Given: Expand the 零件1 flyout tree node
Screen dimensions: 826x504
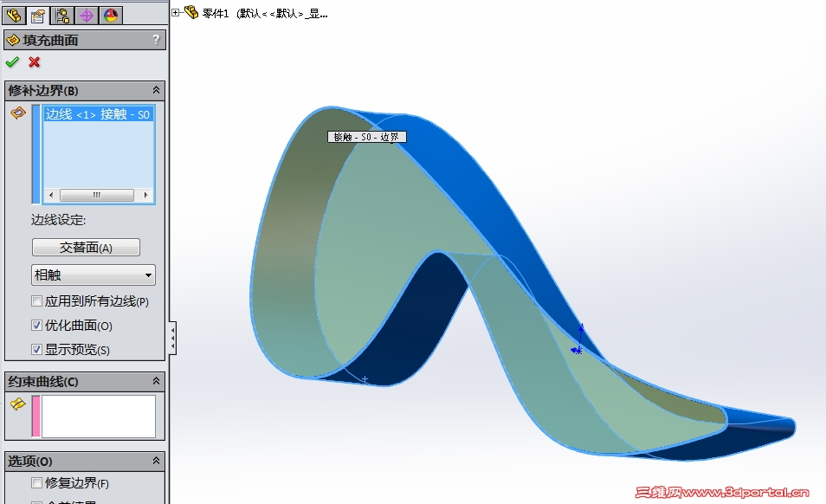Looking at the screenshot, I should click(176, 13).
